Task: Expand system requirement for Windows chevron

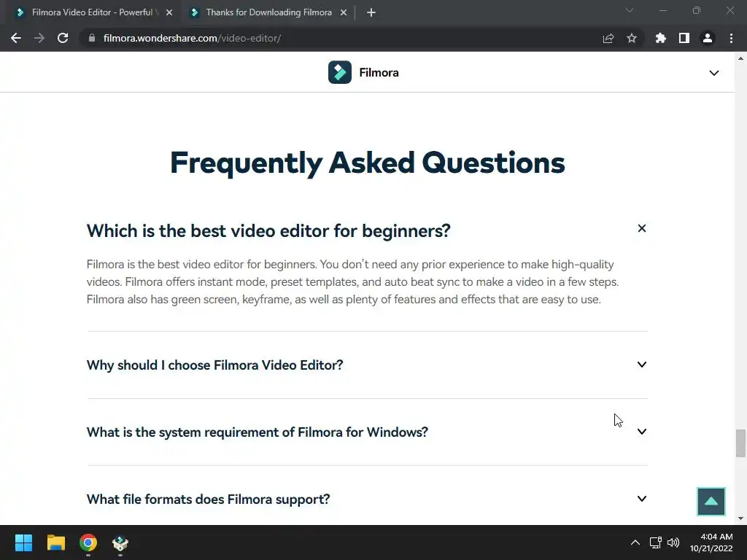Action: click(x=642, y=432)
